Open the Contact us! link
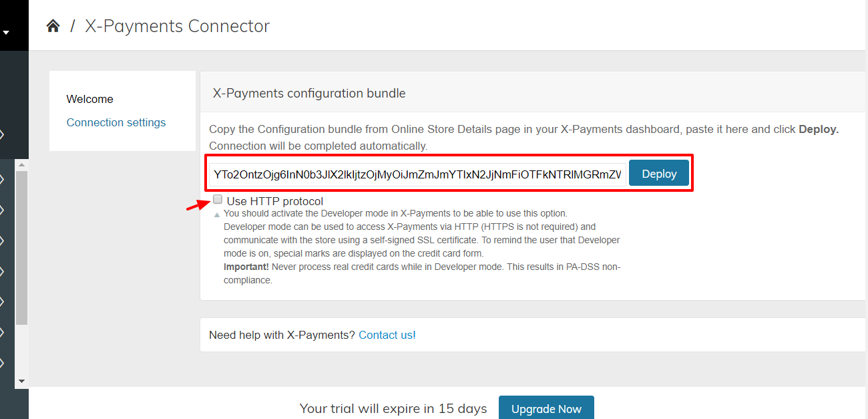 click(387, 335)
